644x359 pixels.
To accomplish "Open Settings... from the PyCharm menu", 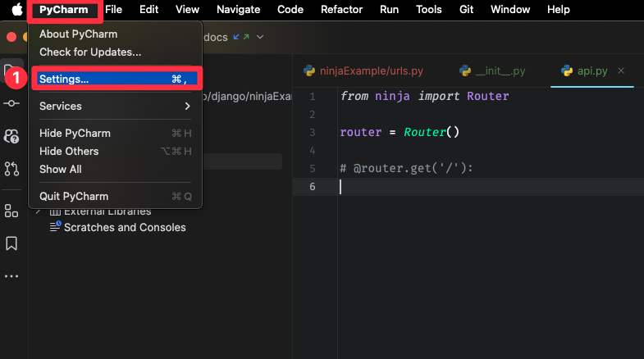I will tap(116, 79).
